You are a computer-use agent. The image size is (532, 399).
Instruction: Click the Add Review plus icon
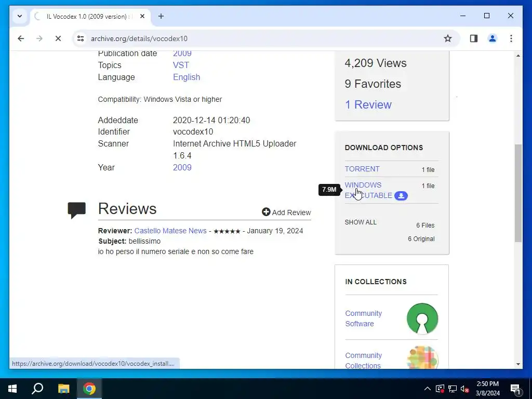point(266,212)
